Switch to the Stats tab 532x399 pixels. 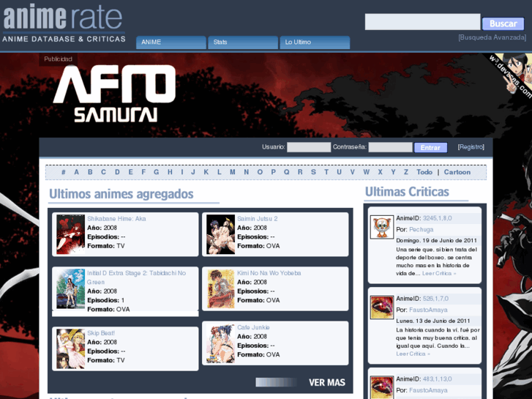[x=243, y=42]
